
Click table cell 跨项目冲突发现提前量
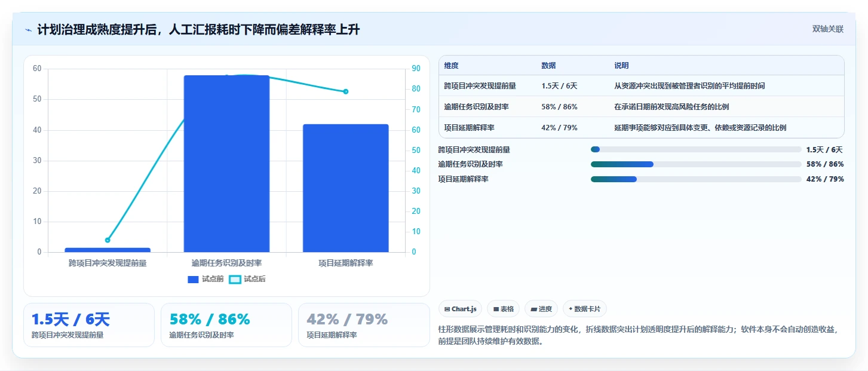[480, 86]
